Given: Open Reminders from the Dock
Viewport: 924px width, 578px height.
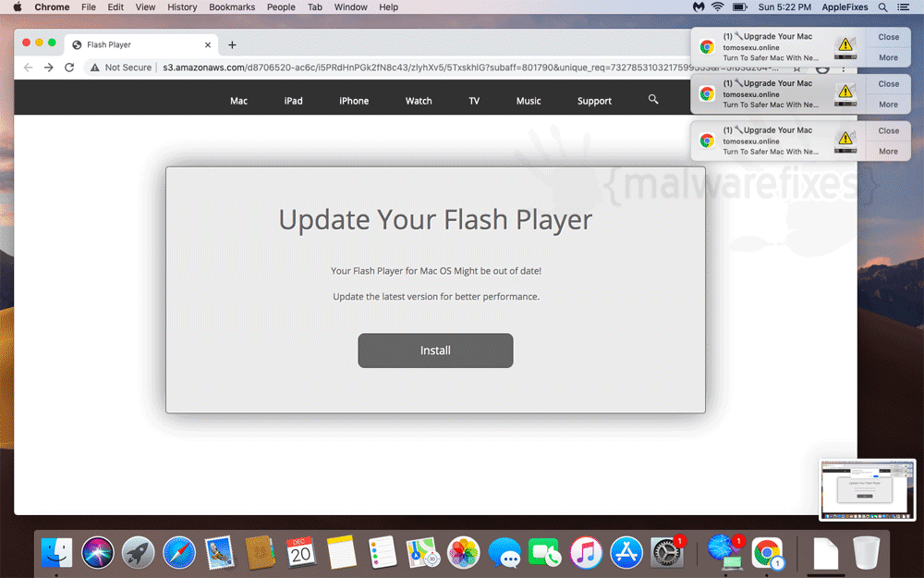Looking at the screenshot, I should [382, 553].
